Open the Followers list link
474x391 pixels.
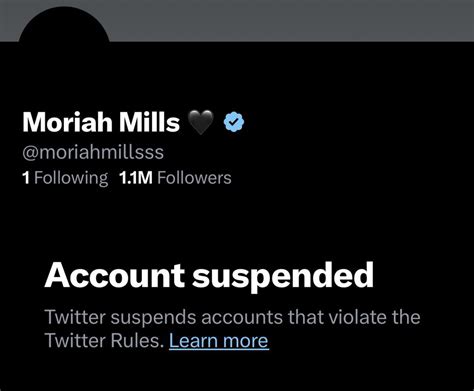click(x=175, y=178)
